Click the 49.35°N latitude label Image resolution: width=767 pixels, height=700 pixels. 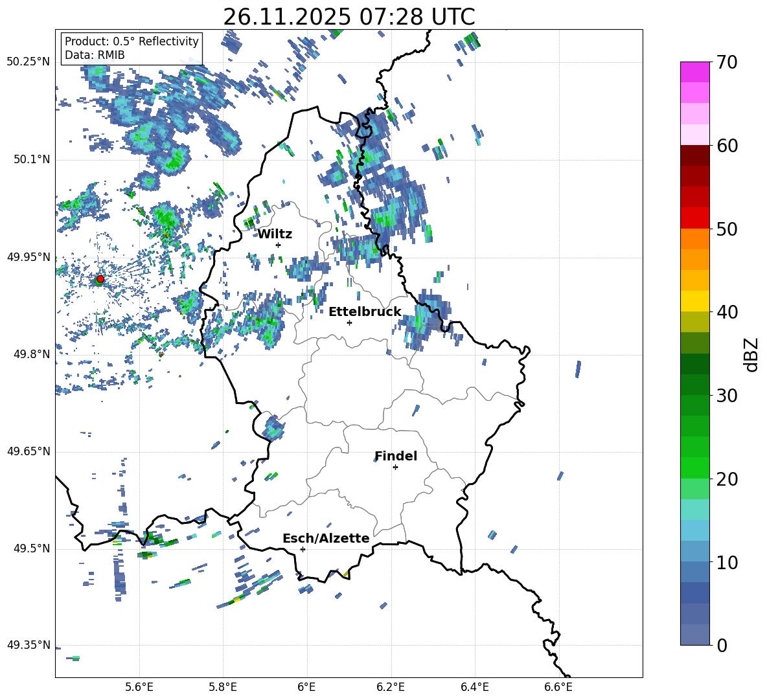pos(29,645)
